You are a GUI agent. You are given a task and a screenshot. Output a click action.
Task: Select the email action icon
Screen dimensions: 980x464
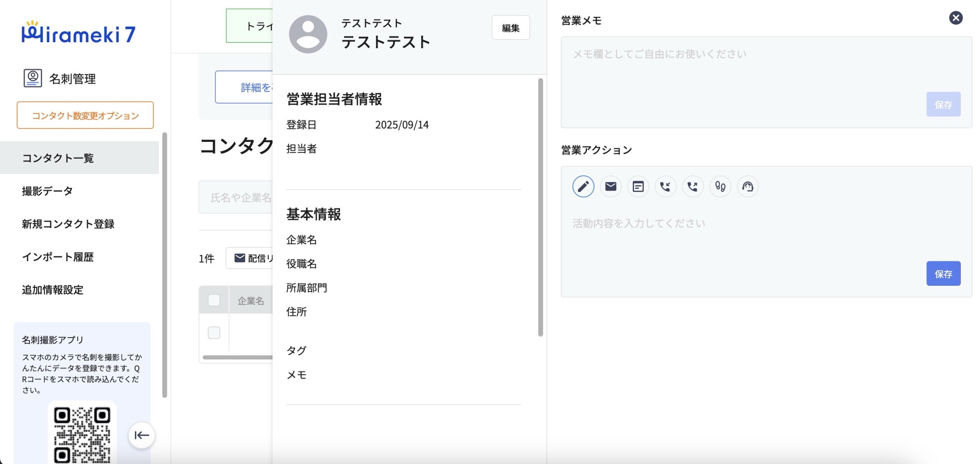tap(611, 187)
